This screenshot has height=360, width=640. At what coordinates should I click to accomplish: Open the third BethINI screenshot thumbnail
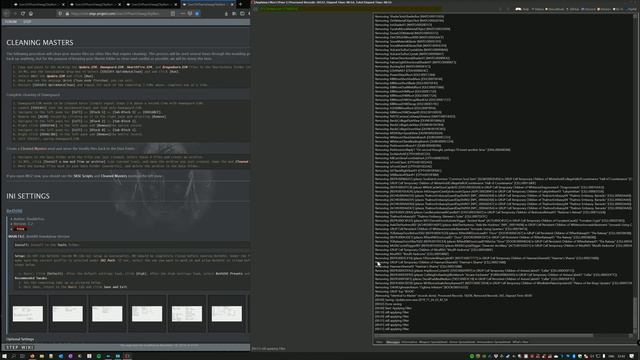(107, 313)
